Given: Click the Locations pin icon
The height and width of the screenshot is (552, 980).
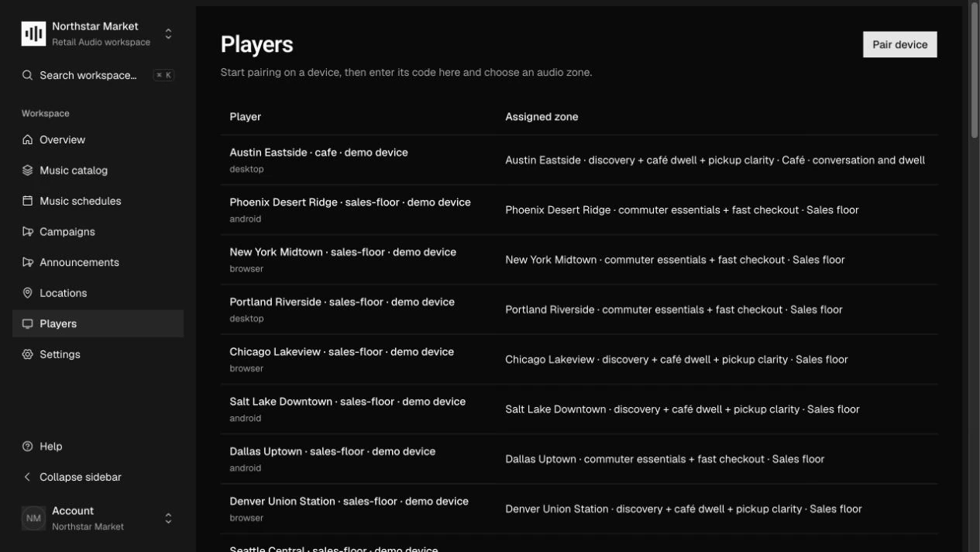Looking at the screenshot, I should coord(28,293).
